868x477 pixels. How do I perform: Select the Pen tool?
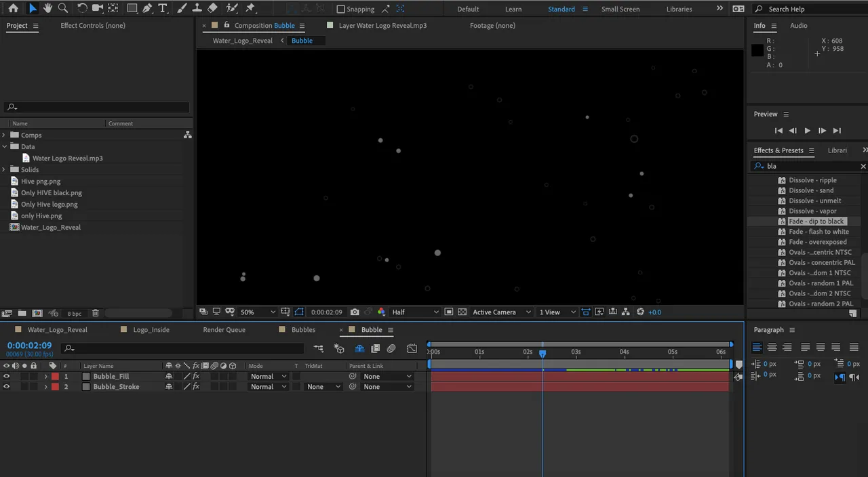tap(147, 8)
